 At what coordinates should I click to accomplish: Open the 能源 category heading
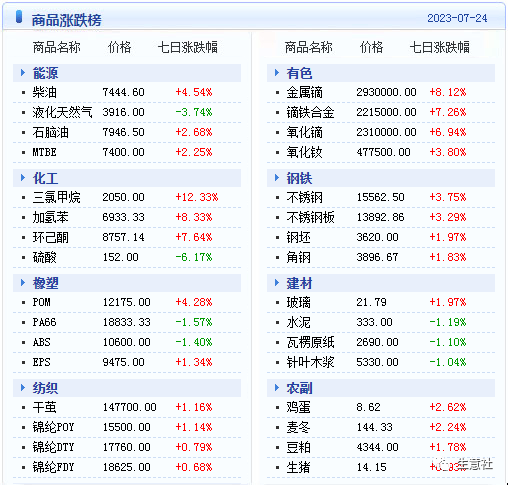(45, 73)
